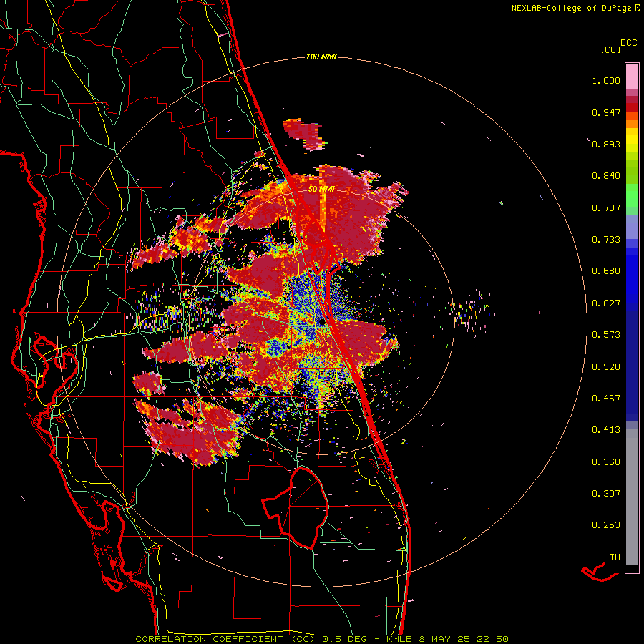Click the 0.360 scale value

tap(606, 462)
